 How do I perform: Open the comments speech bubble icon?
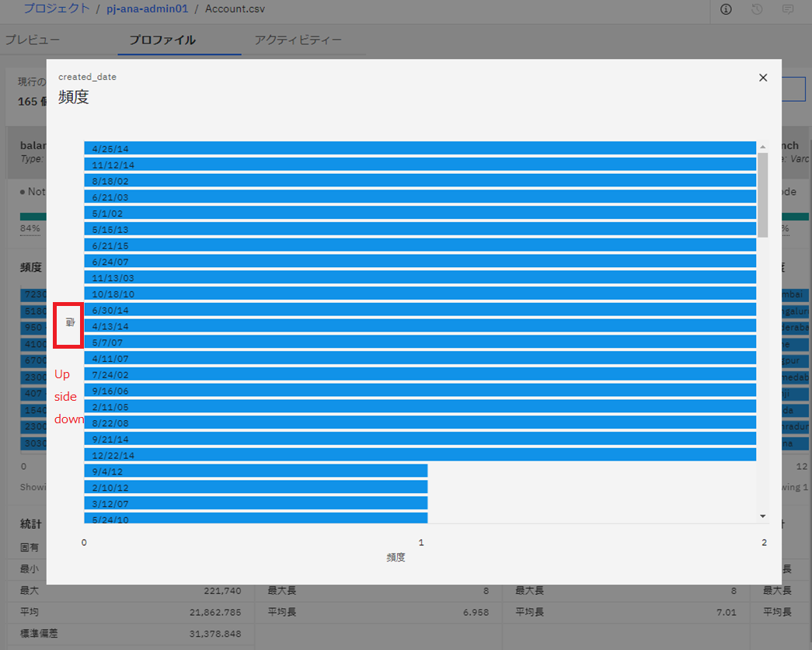pyautogui.click(x=788, y=9)
